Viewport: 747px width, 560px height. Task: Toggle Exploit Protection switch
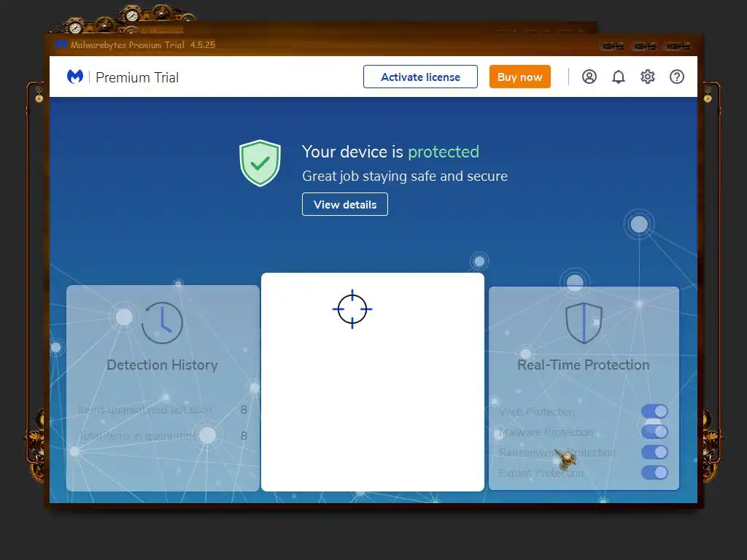tap(654, 472)
